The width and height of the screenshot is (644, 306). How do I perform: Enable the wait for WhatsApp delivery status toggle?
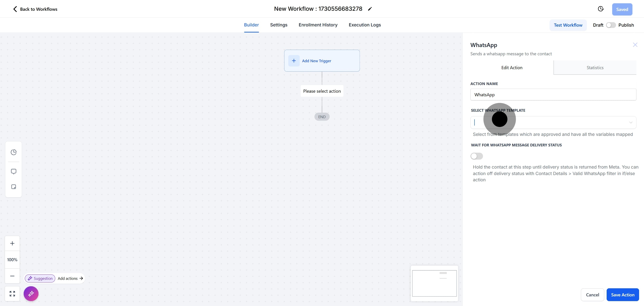[x=477, y=156]
